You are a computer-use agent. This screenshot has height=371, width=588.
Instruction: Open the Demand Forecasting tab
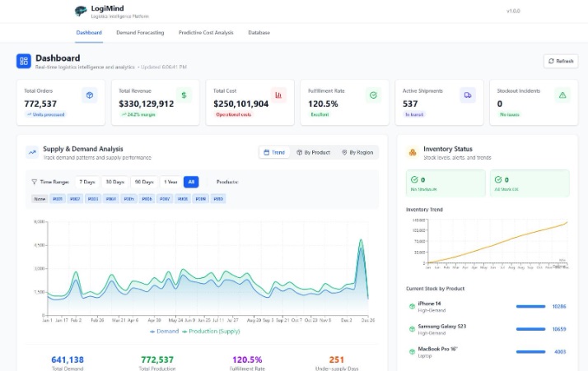[x=140, y=33]
